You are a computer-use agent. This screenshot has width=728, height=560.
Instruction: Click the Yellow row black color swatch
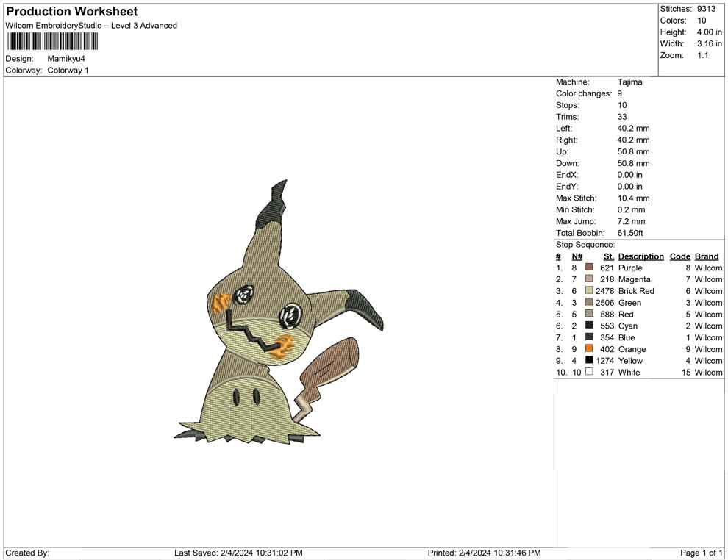[589, 360]
